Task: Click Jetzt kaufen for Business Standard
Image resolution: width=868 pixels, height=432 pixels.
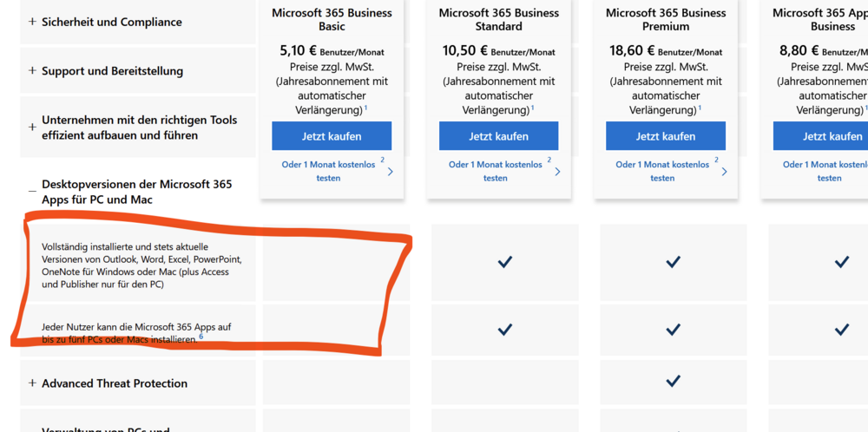Action: (x=498, y=136)
